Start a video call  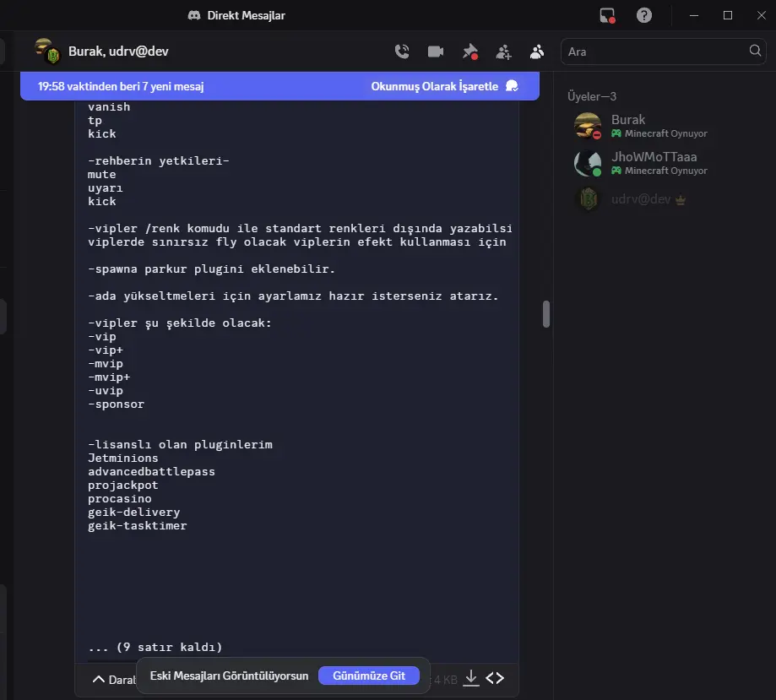(x=436, y=52)
